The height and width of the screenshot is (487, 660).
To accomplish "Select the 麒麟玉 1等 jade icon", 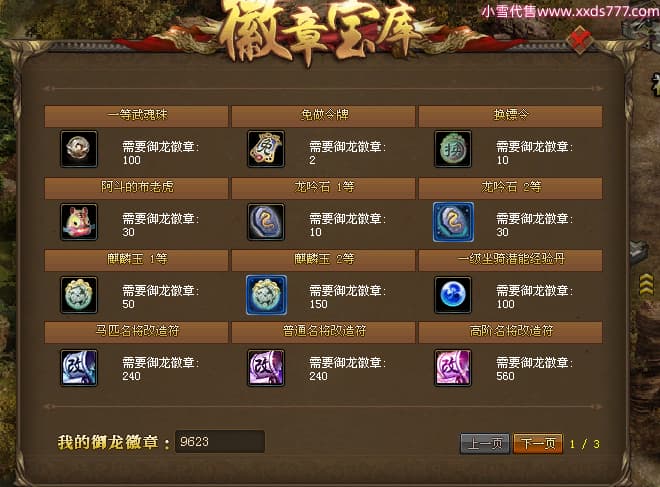I will 79,295.
